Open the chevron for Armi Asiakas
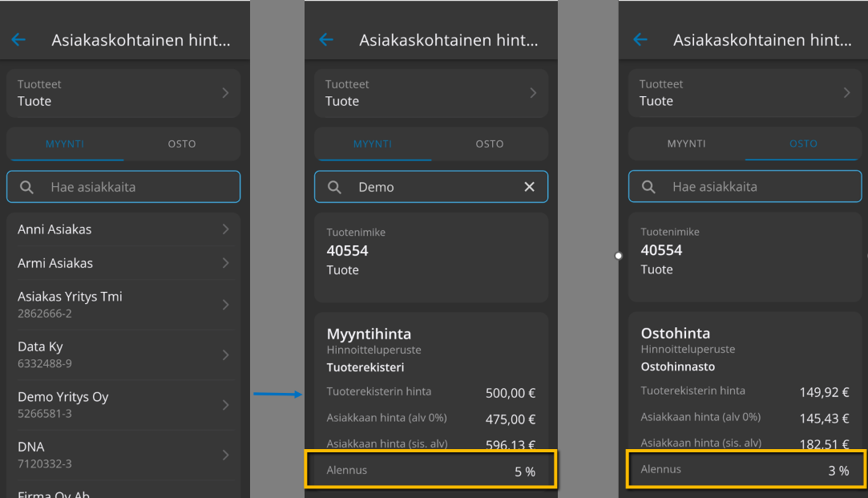Viewport: 868px width, 498px height. coord(225,262)
